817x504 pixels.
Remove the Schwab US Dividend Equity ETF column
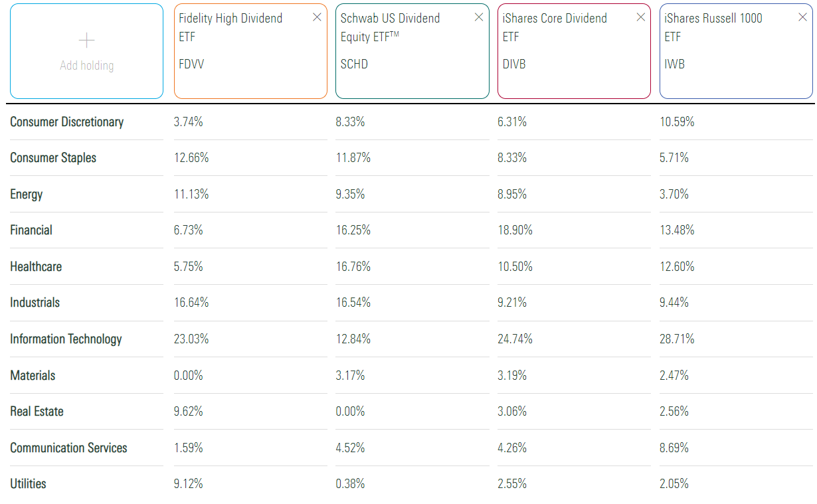tap(478, 17)
